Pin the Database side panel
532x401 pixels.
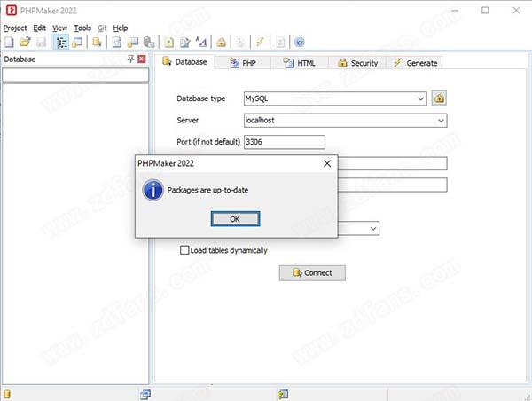130,59
